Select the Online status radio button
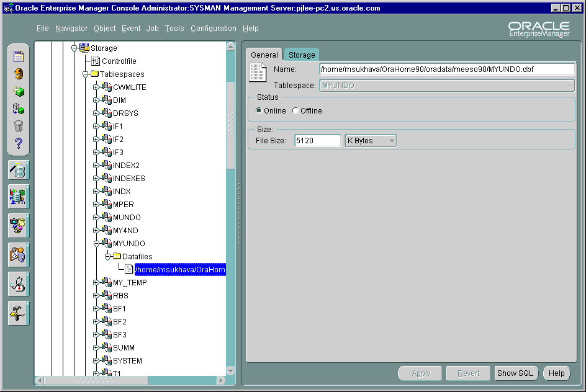586x392 pixels. tap(259, 110)
